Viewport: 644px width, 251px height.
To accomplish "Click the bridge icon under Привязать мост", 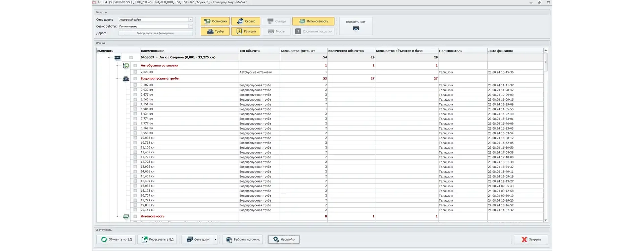I will point(356,29).
